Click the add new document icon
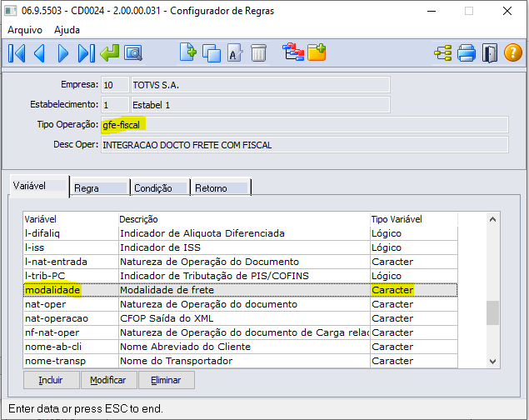 [188, 52]
